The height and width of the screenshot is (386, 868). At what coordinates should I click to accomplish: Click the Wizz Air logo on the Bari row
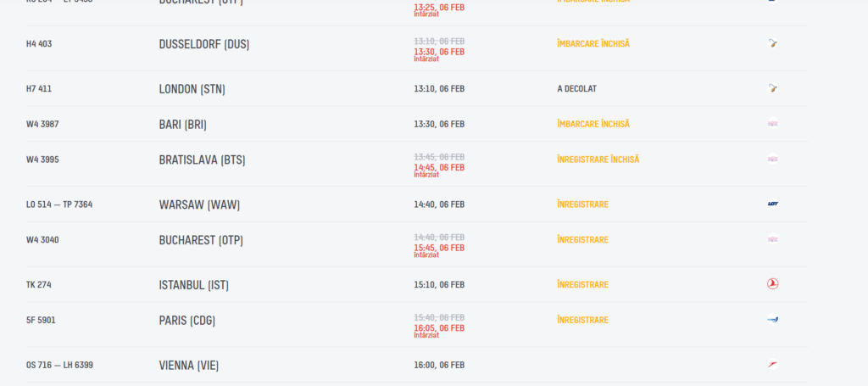(x=772, y=124)
